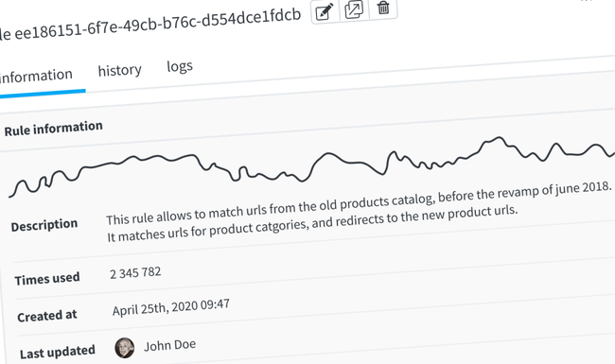This screenshot has width=615, height=364.
Task: Click the Times used field label
Action: 47,279
